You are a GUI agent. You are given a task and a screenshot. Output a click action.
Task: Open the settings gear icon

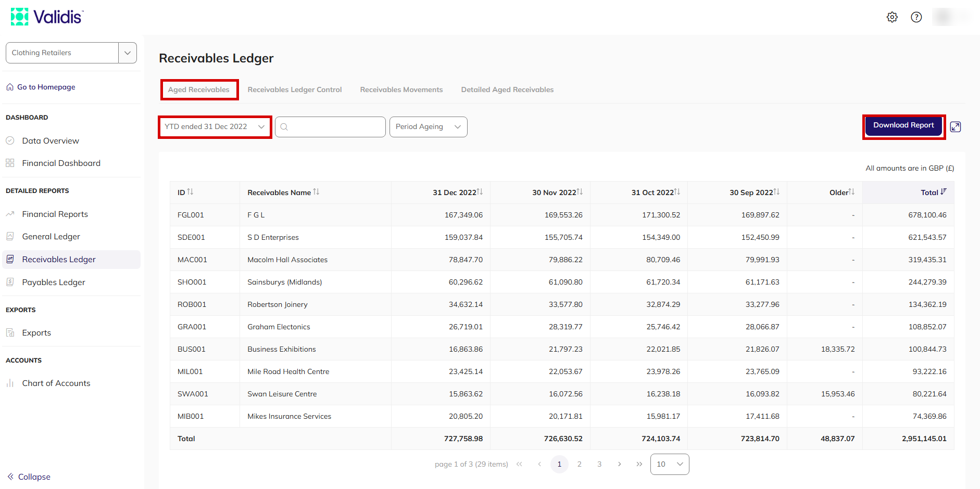[892, 17]
